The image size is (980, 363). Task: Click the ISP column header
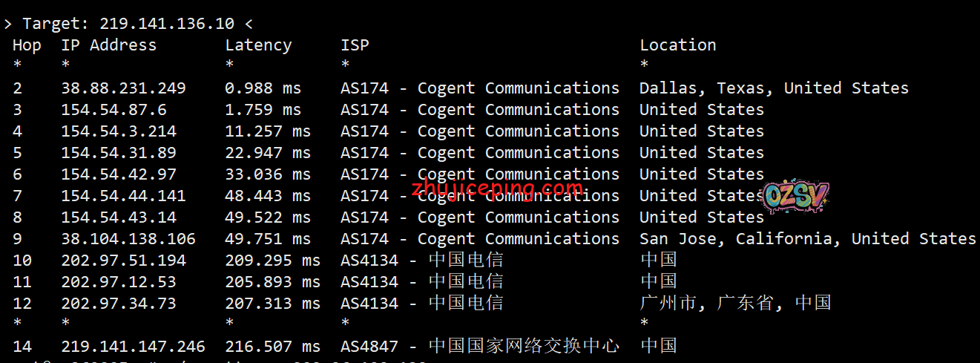355,45
